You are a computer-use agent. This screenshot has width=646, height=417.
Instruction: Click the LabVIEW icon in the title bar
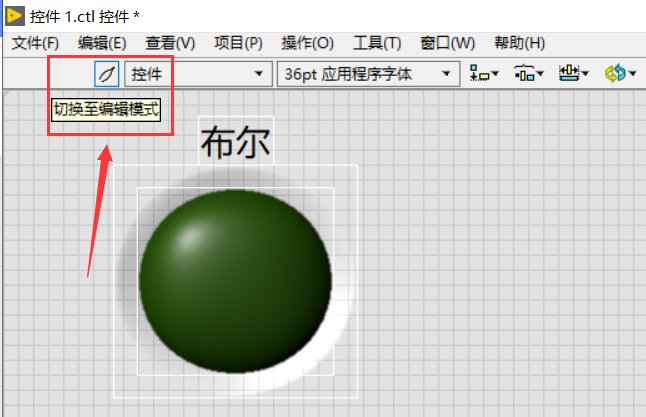point(14,16)
